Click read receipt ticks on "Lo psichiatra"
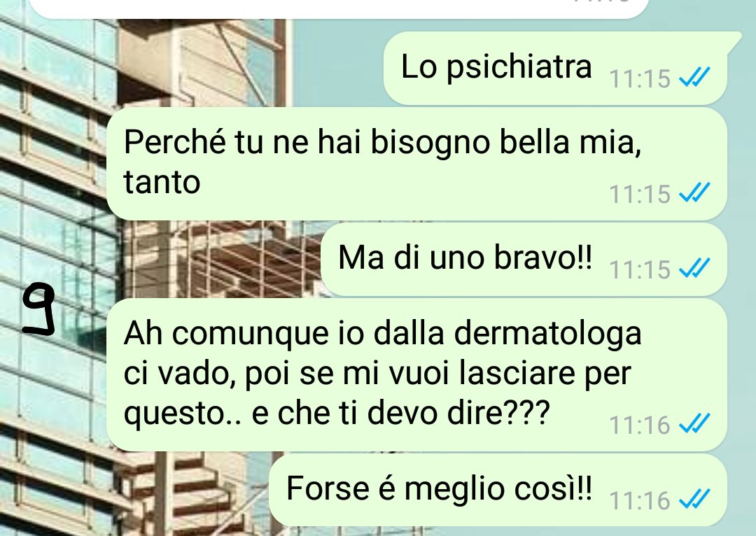 click(694, 77)
